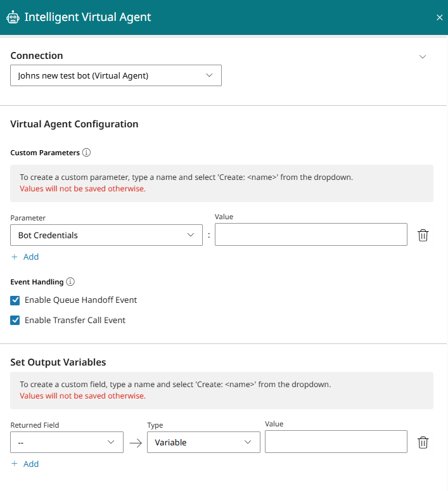The height and width of the screenshot is (491, 448).
Task: Click the plus icon for adding output variables
Action: click(x=15, y=464)
